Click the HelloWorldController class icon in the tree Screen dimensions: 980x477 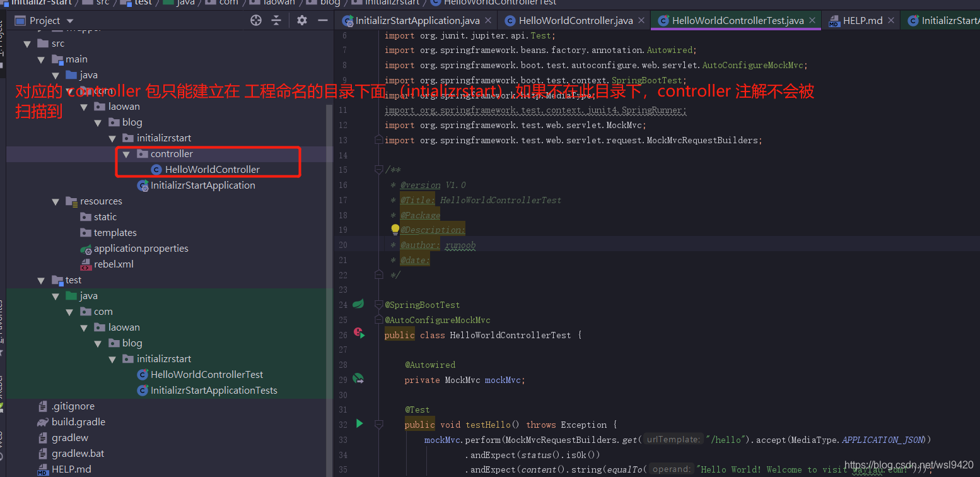coord(157,169)
